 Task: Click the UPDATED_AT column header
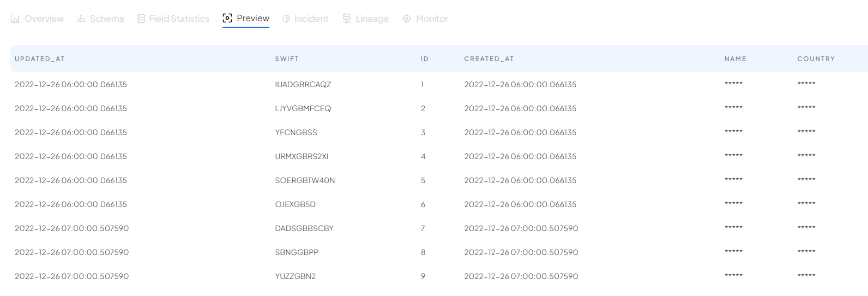tap(40, 59)
